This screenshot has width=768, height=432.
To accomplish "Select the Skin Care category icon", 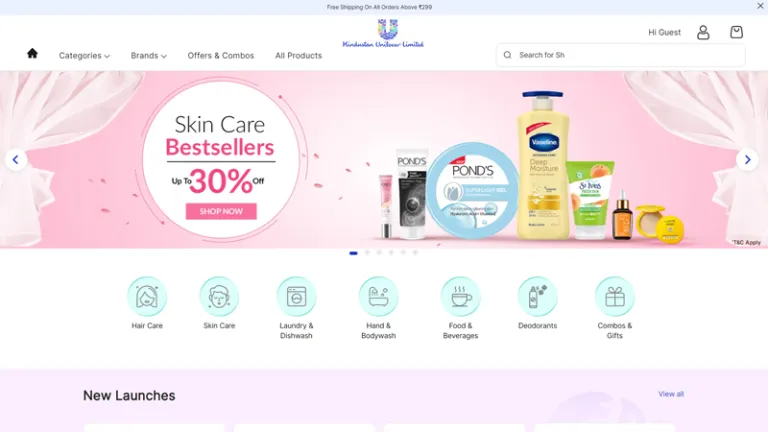I will pyautogui.click(x=219, y=296).
